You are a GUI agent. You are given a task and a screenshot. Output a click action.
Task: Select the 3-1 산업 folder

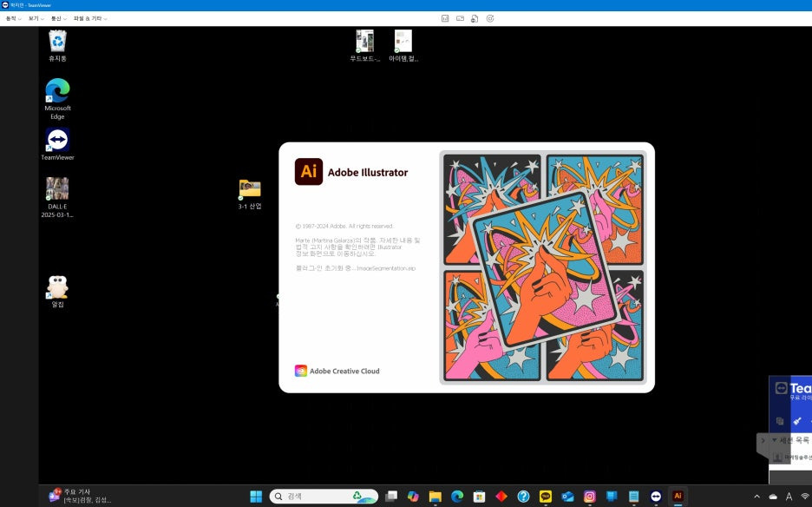click(250, 194)
